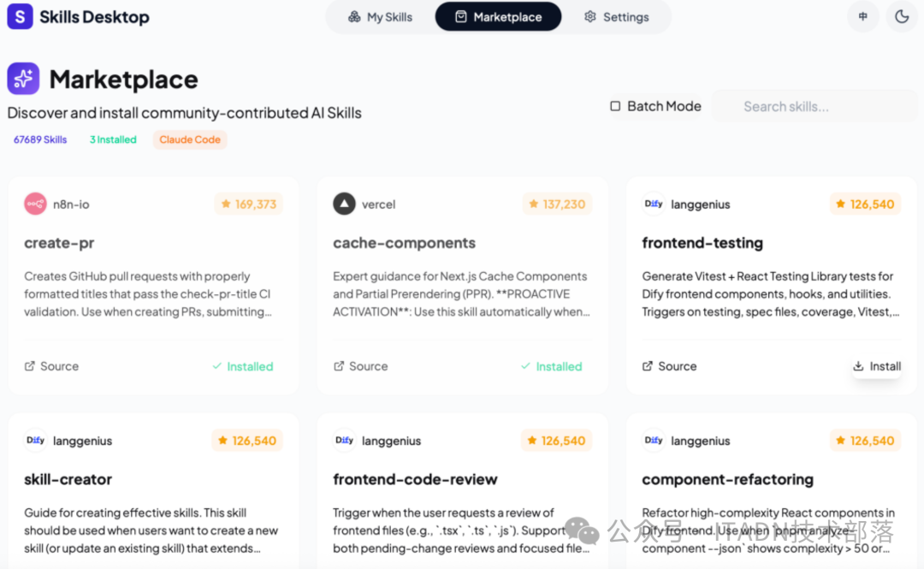Focus the Search skills field
The height and width of the screenshot is (569, 924).
point(814,106)
